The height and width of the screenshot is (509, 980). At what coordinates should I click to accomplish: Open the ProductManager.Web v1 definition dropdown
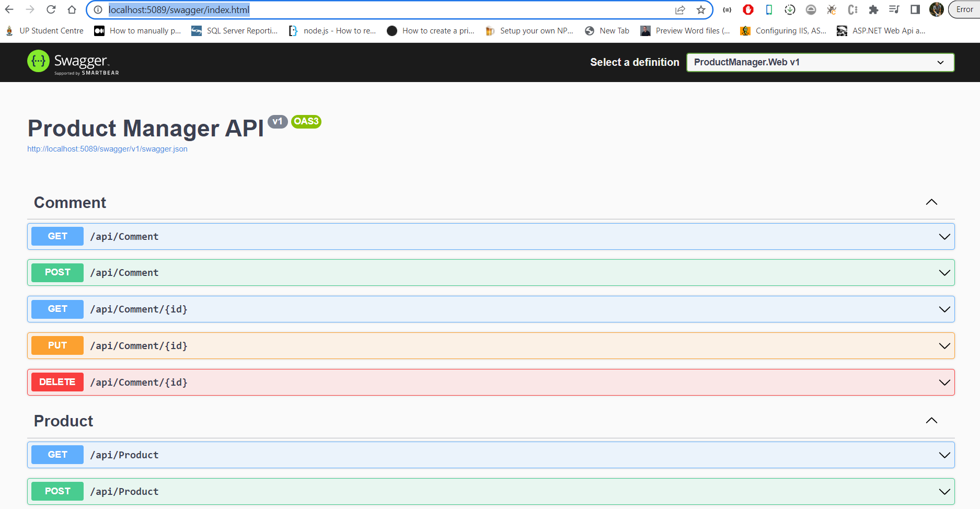tap(820, 62)
